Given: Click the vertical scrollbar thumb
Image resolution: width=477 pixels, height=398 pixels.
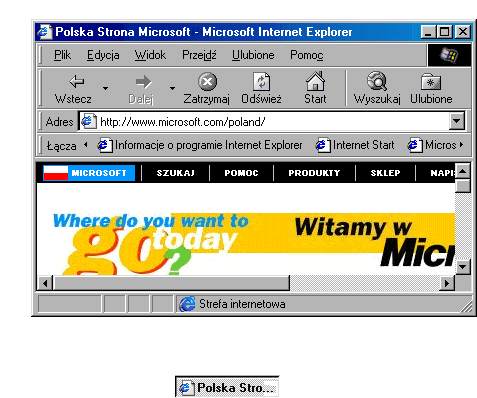Looking at the screenshot, I should (x=463, y=186).
